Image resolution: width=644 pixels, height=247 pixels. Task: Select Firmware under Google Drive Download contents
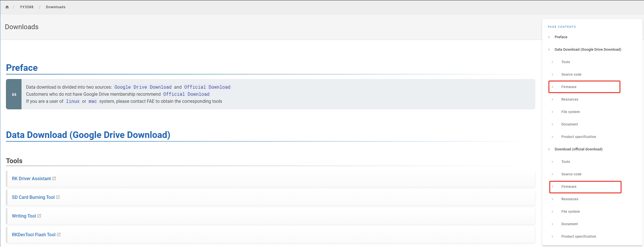569,87
